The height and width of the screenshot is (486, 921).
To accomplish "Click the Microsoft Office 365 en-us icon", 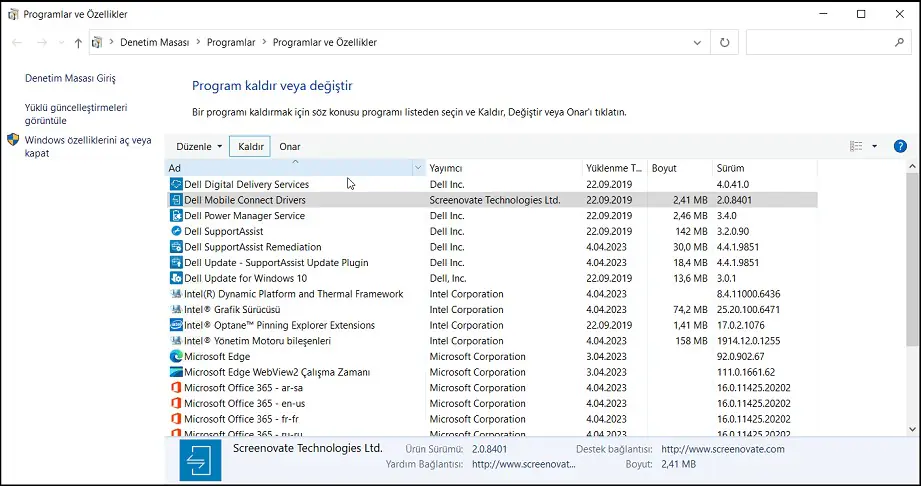I will (176, 403).
